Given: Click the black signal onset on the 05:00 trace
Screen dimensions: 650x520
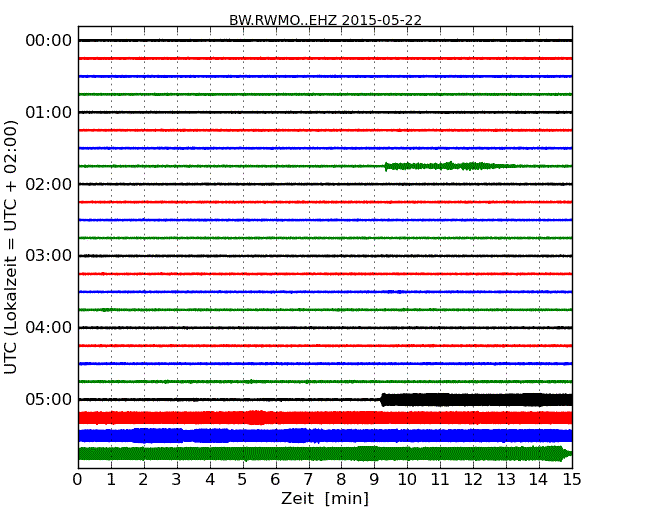Looking at the screenshot, I should [x=383, y=400].
